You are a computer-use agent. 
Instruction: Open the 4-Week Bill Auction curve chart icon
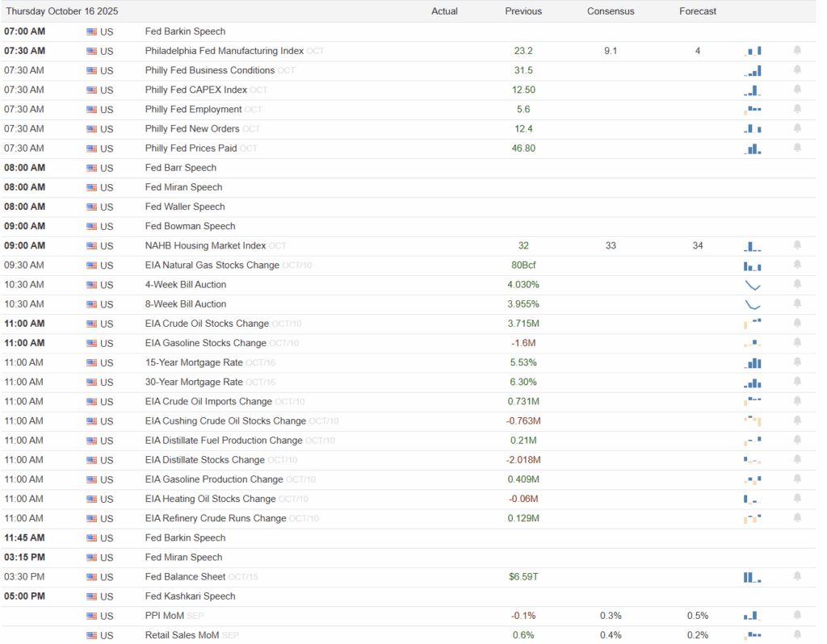752,285
